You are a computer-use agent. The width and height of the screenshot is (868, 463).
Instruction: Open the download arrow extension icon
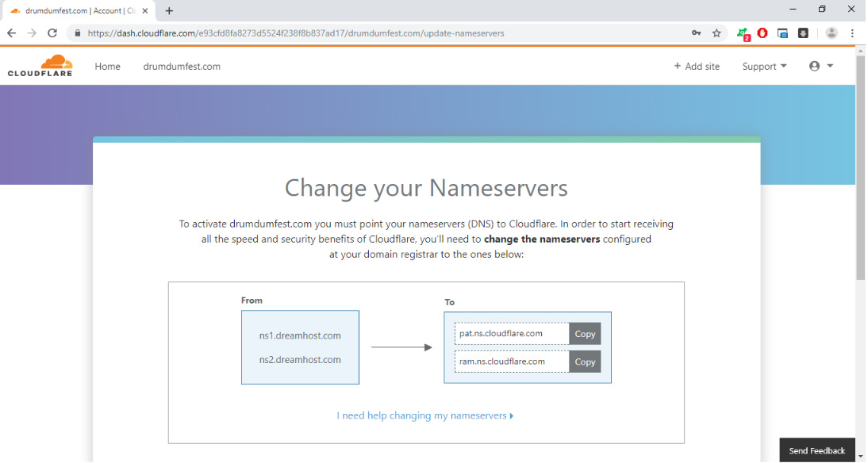point(803,33)
